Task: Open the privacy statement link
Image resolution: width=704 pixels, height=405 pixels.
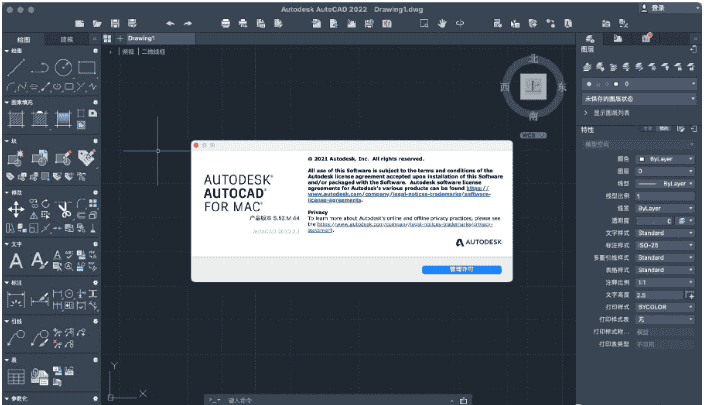Action: (x=400, y=227)
